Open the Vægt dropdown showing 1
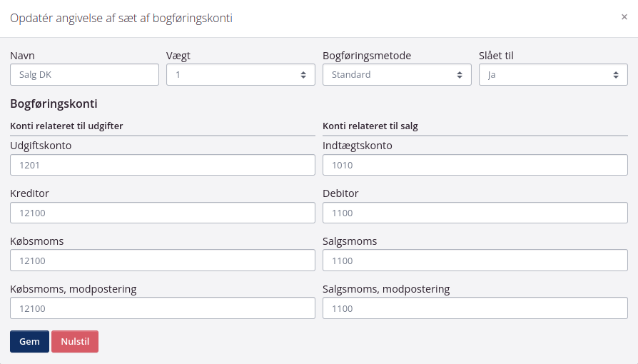The height and width of the screenshot is (364, 638). click(x=240, y=74)
